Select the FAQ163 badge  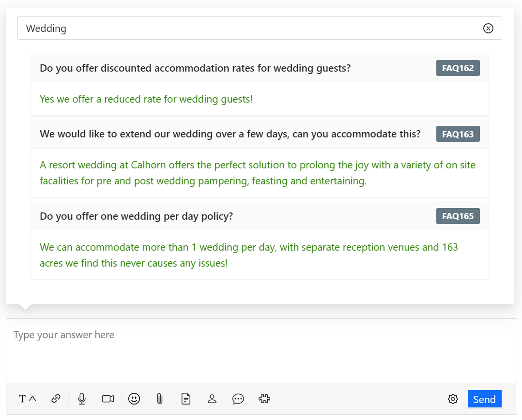(x=458, y=134)
